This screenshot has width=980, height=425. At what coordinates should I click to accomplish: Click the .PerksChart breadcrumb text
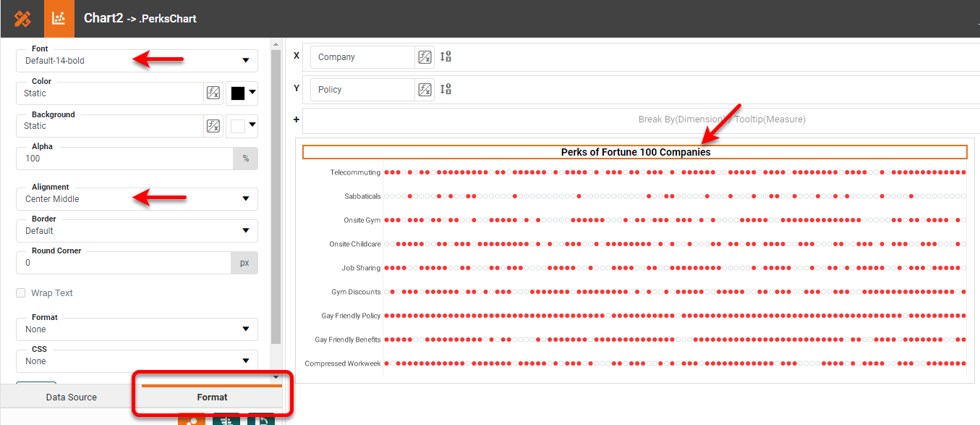168,19
